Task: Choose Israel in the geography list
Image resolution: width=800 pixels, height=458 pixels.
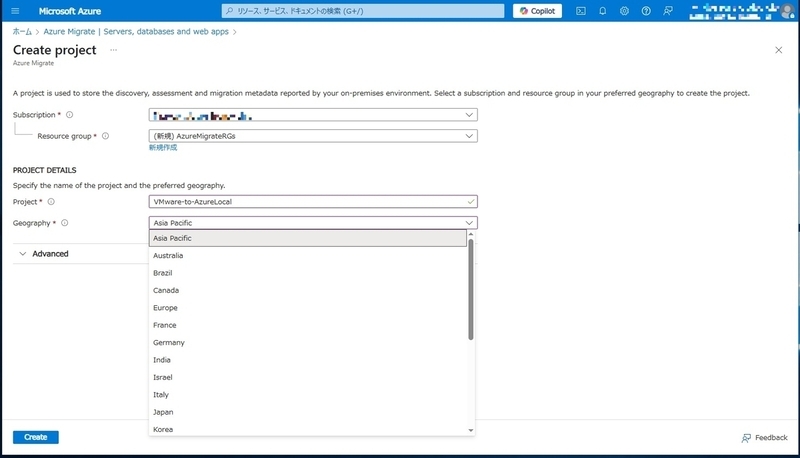Action: click(308, 377)
